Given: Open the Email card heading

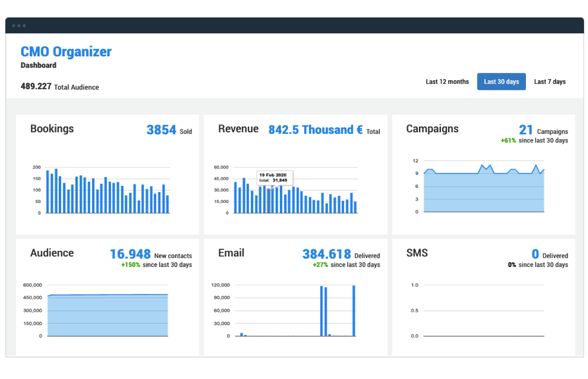Looking at the screenshot, I should (x=231, y=253).
